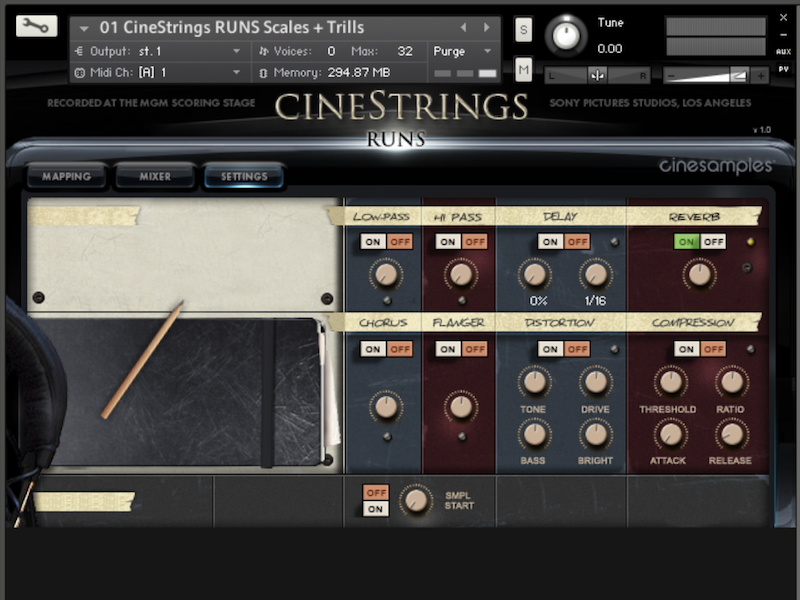The width and height of the screenshot is (800, 600).
Task: Click the Distortion TONE knob
Action: [x=535, y=382]
